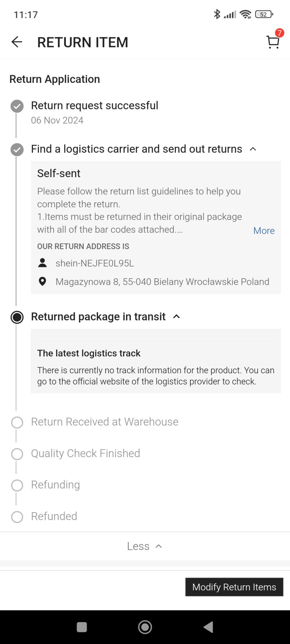Image resolution: width=290 pixels, height=644 pixels.
Task: Tap the back arrow icon
Action: pyautogui.click(x=17, y=42)
